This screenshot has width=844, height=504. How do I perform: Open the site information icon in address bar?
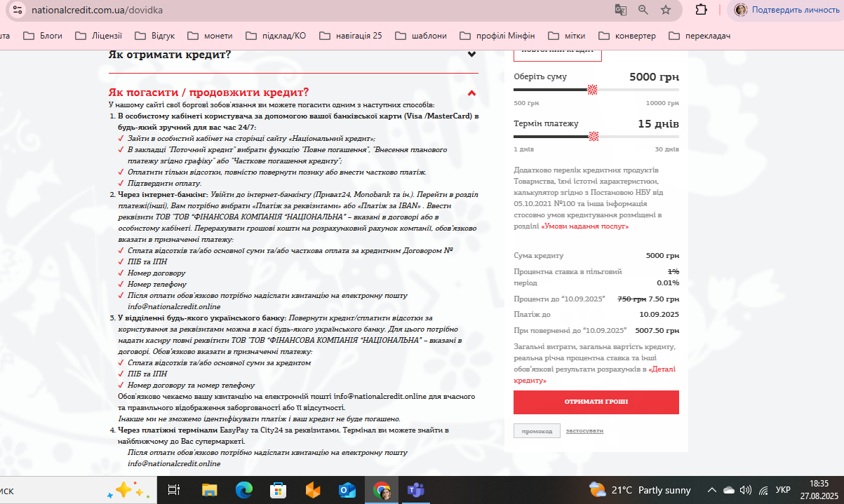[18, 10]
